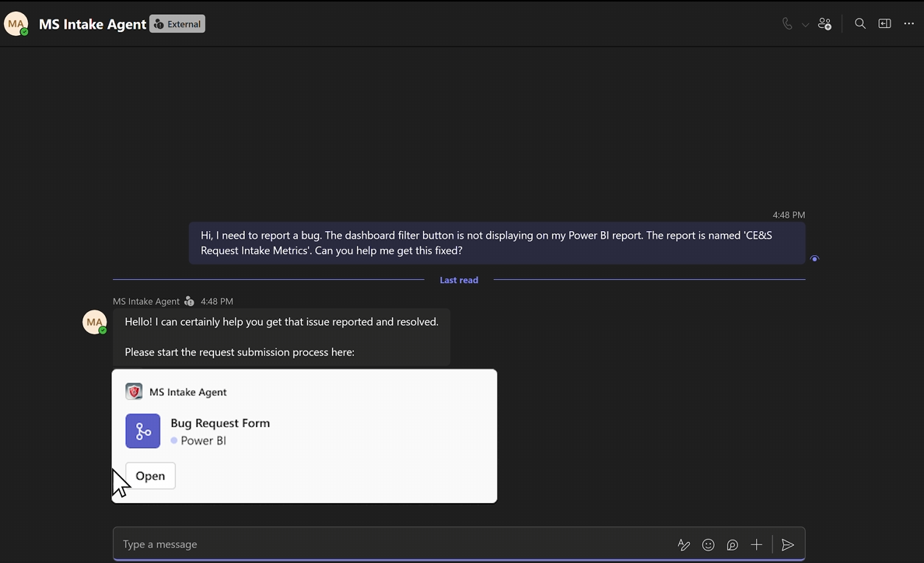924x563 pixels.
Task: Click the MS Intake Agent shield card icon
Action: [134, 392]
